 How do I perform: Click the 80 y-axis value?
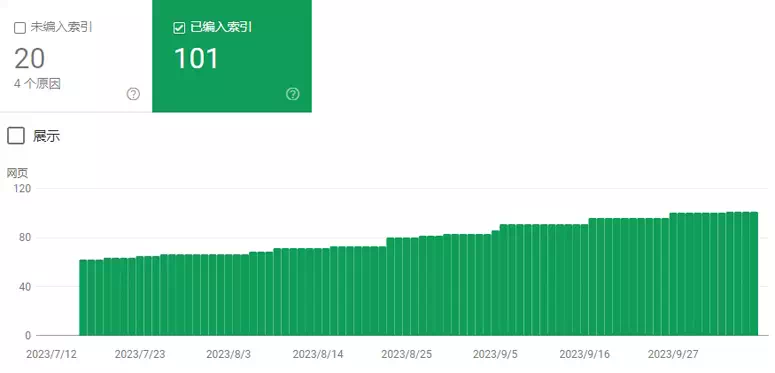[25, 238]
